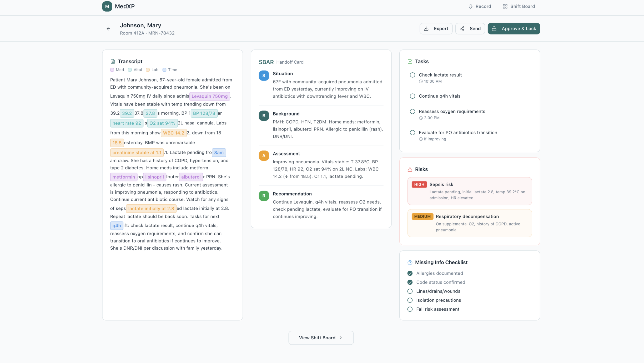The width and height of the screenshot is (644, 363).
Task: Expand the HIGH Sepsis risk card
Action: tap(469, 191)
